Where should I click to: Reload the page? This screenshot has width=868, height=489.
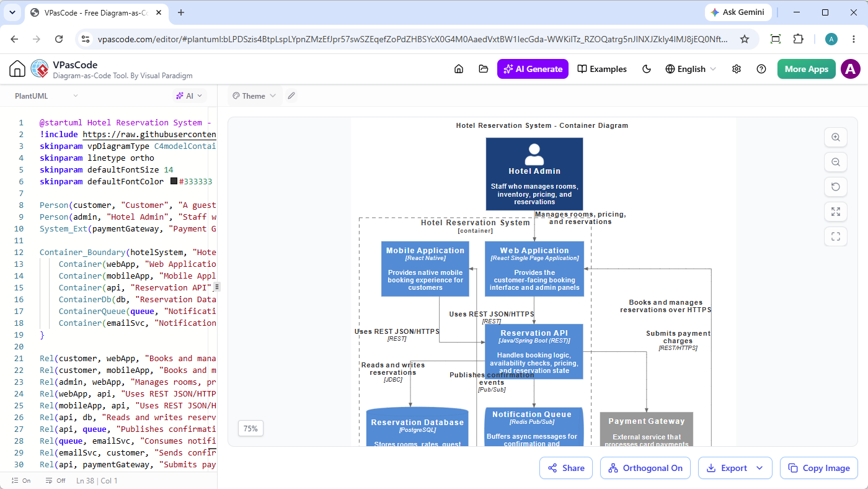[59, 39]
